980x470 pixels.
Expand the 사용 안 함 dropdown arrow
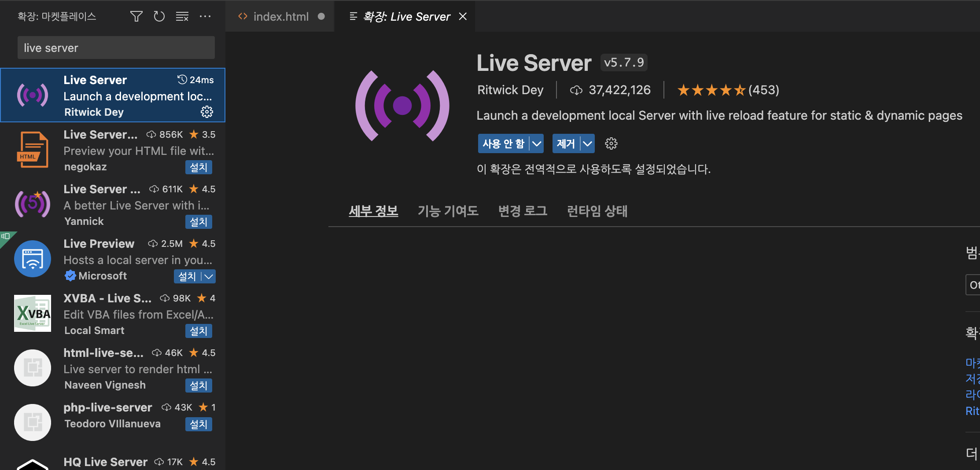[x=537, y=143]
